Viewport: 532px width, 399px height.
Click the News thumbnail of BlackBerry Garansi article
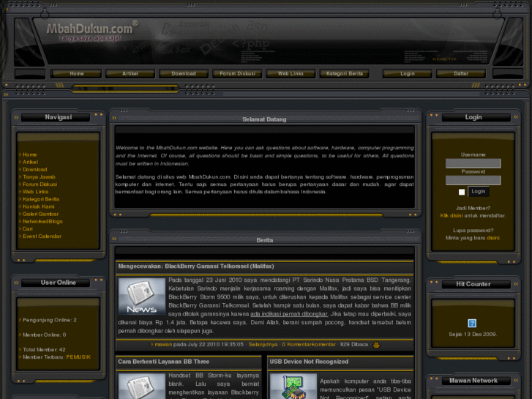point(142,297)
